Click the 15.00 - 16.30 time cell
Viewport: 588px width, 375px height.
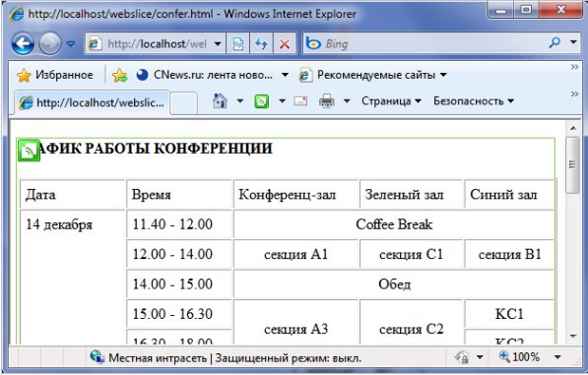179,314
